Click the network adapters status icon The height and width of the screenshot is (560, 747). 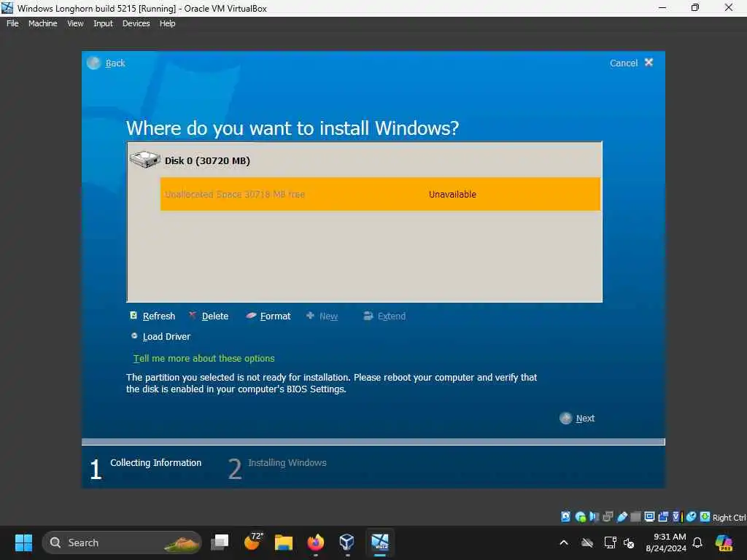(608, 517)
